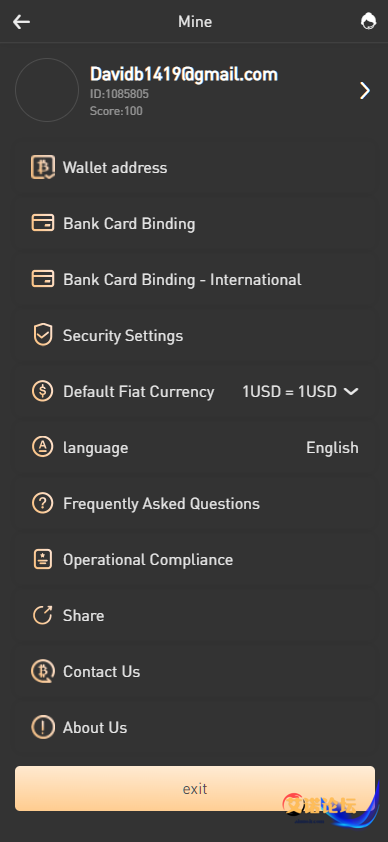Open profile details with right chevron
This screenshot has width=388, height=842.
coord(365,91)
